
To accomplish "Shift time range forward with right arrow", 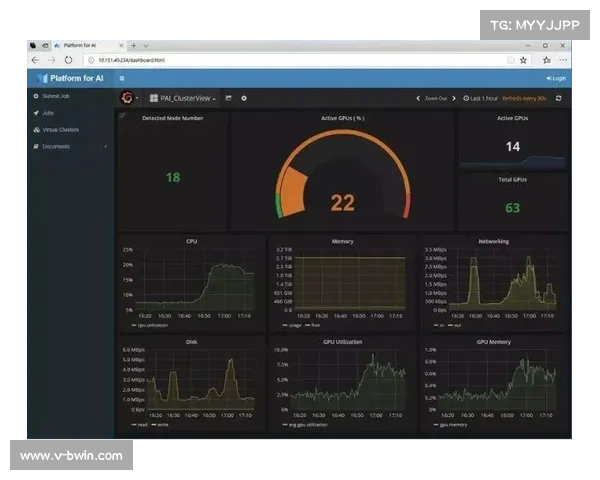I will (x=454, y=98).
